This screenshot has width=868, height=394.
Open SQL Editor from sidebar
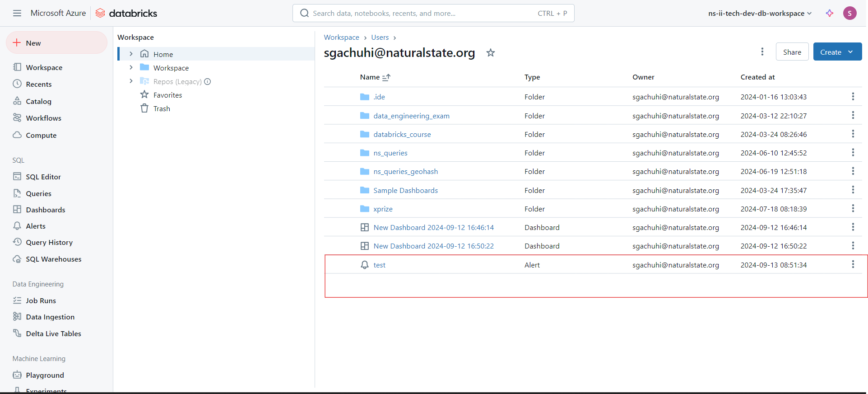pyautogui.click(x=43, y=177)
